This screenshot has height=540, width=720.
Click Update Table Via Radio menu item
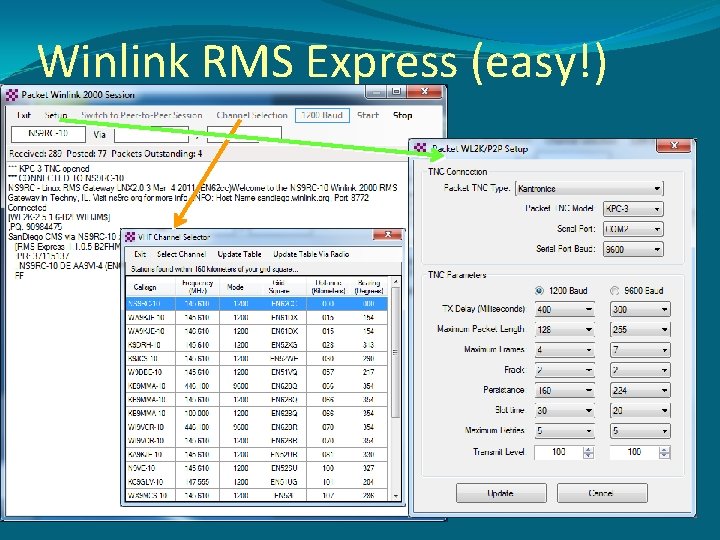point(311,254)
